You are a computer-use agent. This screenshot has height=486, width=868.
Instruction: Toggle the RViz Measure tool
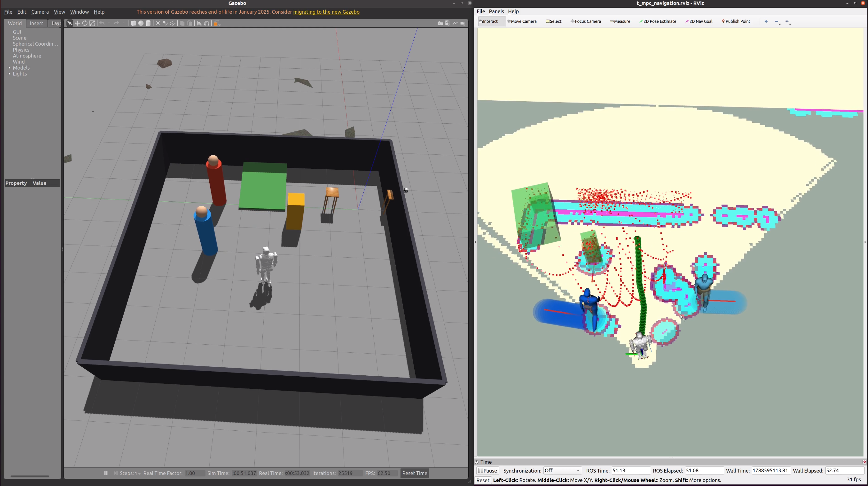point(620,21)
